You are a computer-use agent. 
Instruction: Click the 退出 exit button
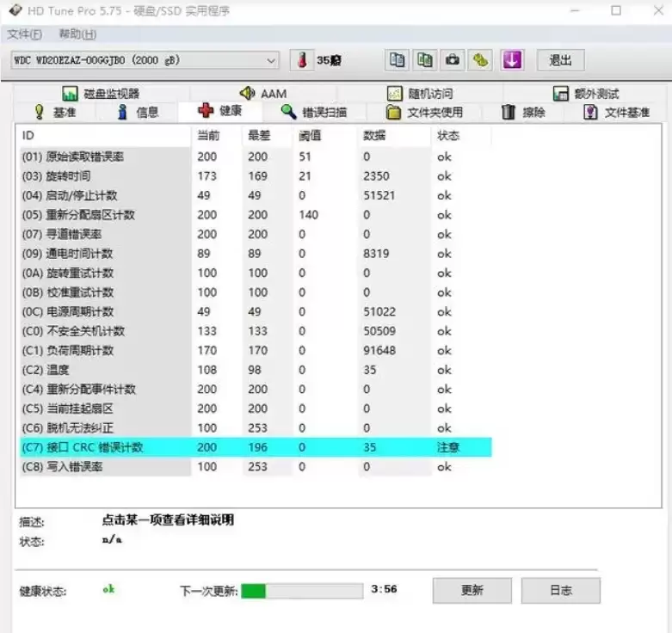560,60
